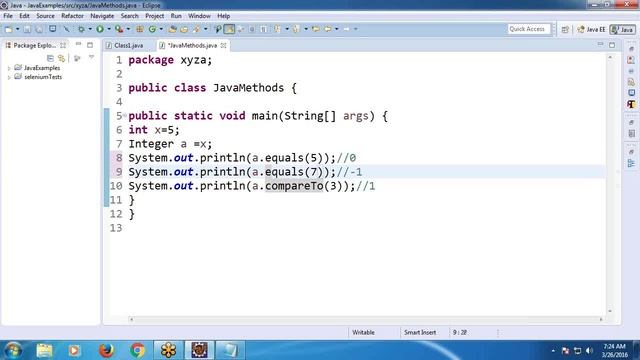The image size is (640, 360).
Task: Toggle Mark Occurrences highlighted toolbar button
Action: (229, 29)
